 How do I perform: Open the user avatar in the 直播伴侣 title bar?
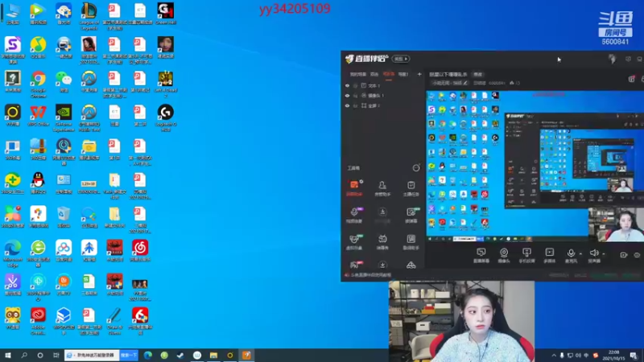(x=613, y=59)
